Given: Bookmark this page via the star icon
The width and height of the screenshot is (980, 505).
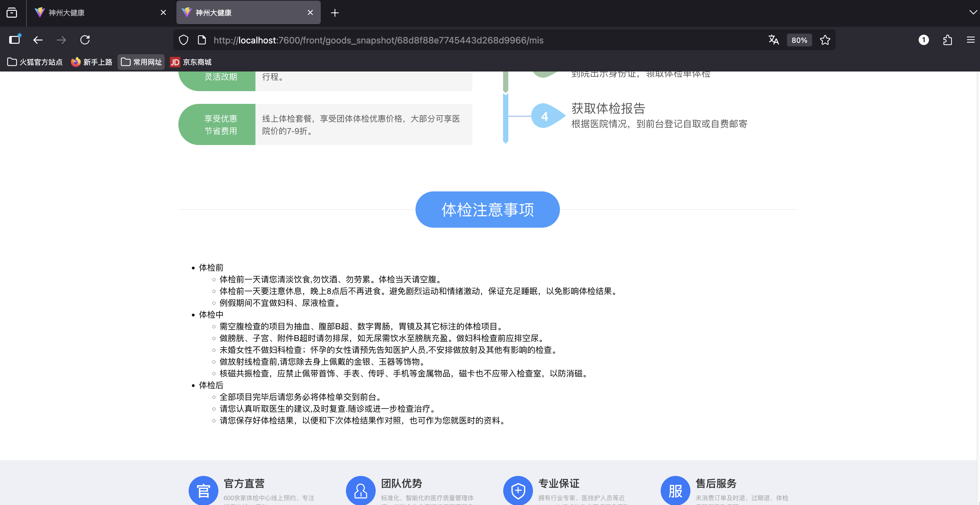Looking at the screenshot, I should pyautogui.click(x=825, y=40).
